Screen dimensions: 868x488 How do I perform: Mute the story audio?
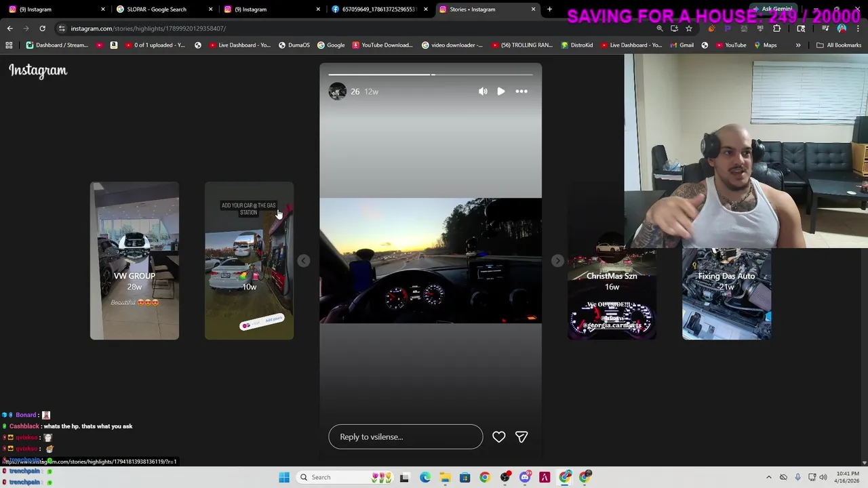(x=483, y=91)
